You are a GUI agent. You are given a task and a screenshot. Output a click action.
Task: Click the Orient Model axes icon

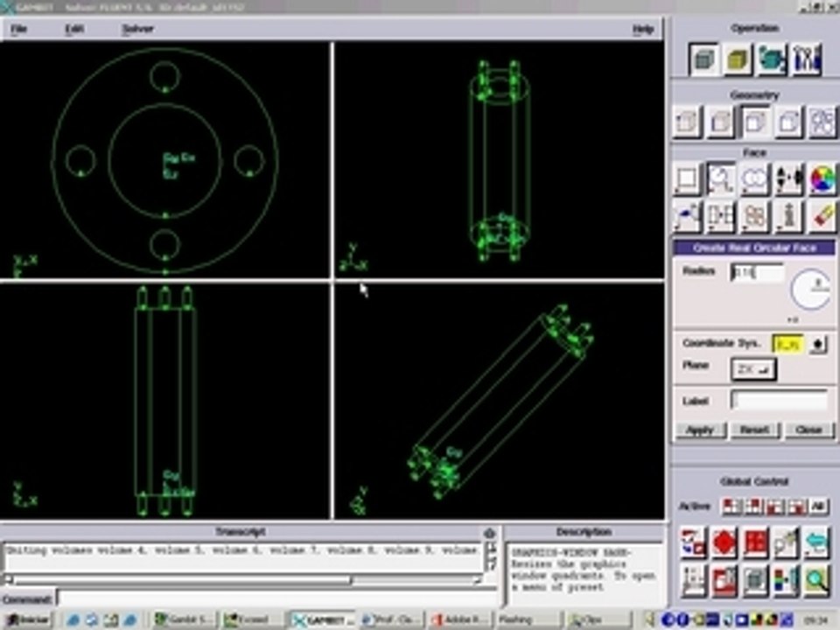(694, 581)
